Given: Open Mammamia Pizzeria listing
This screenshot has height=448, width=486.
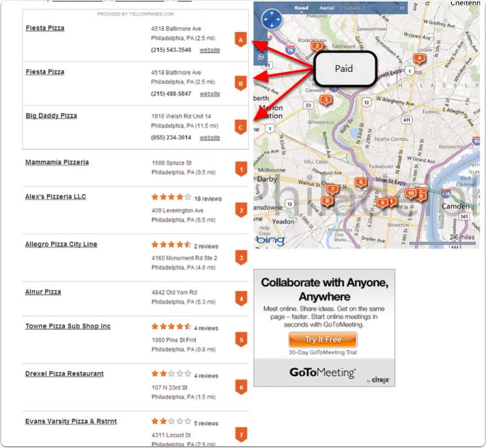Looking at the screenshot, I should tap(57, 162).
